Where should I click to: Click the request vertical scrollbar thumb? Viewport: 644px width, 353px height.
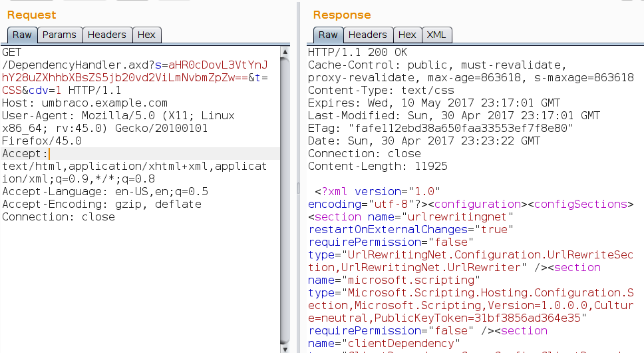click(285, 200)
